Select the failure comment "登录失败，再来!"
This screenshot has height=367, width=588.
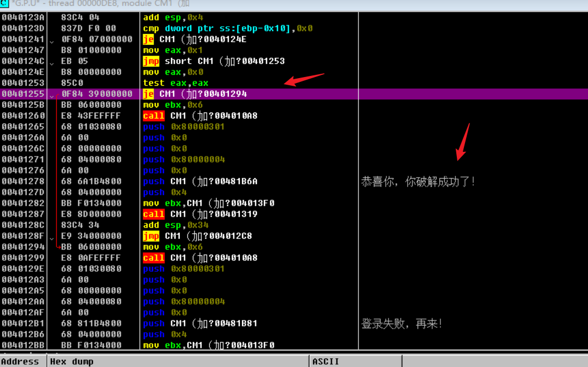401,323
